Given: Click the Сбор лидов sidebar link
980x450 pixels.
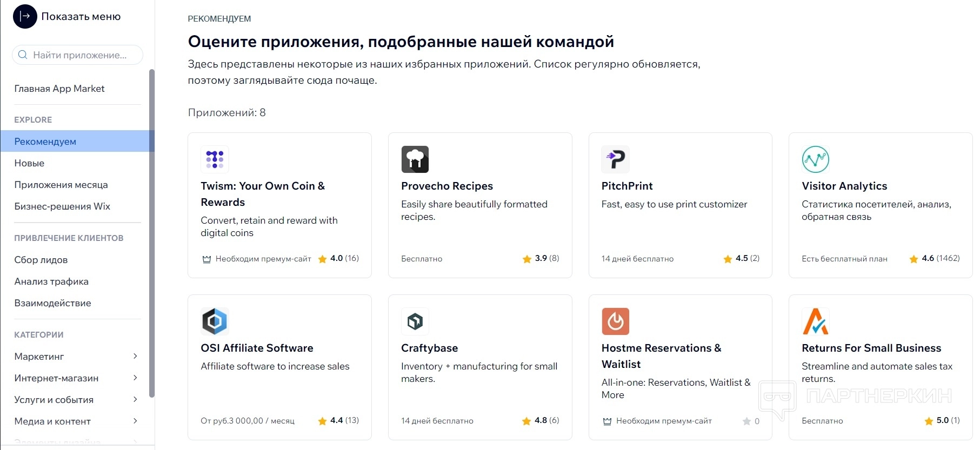Looking at the screenshot, I should pyautogui.click(x=41, y=260).
